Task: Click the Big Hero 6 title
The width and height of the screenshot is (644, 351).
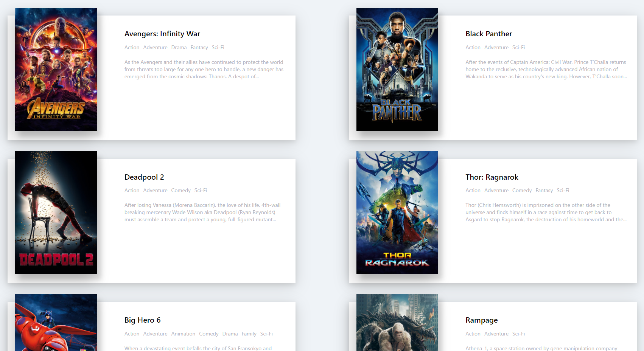Action: tap(143, 320)
